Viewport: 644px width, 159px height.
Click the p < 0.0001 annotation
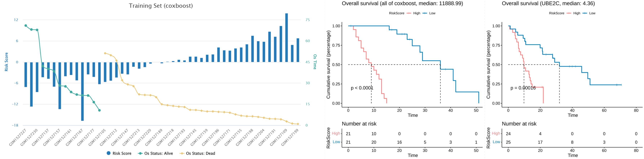[362, 88]
